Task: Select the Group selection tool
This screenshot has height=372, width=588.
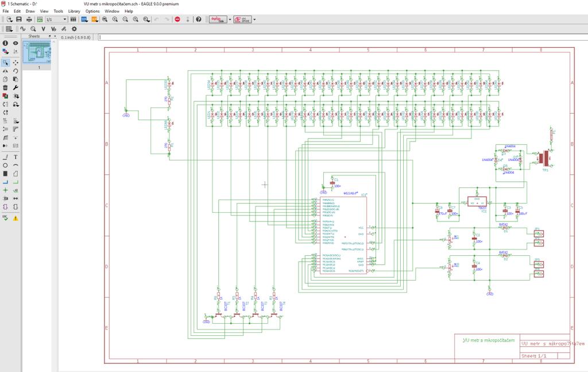Action: pyautogui.click(x=5, y=63)
